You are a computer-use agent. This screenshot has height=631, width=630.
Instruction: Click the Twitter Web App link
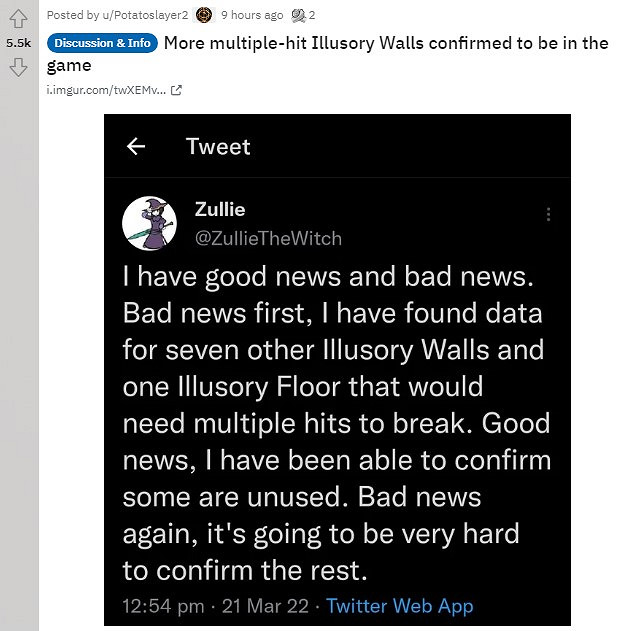pos(399,606)
